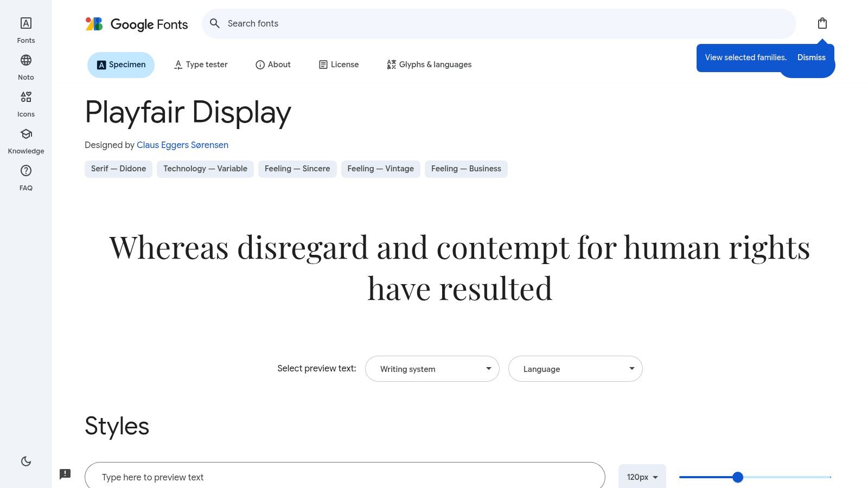Open the Noto globe icon
868x488 pixels.
(26, 60)
